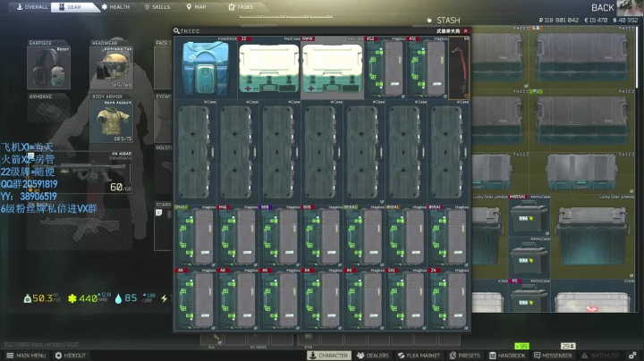Select the Razor earpiece slot
Viewport: 644px width, 361px height.
click(x=49, y=65)
